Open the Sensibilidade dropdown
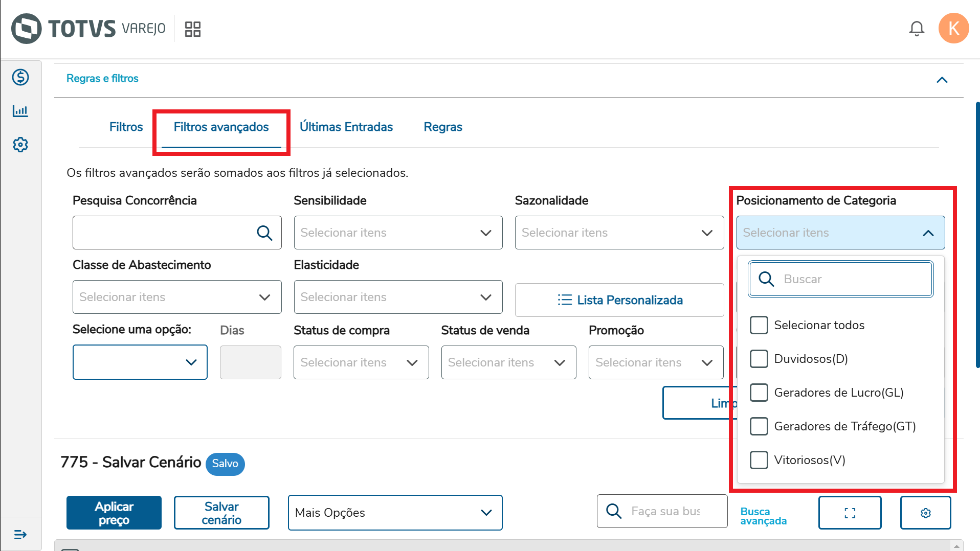This screenshot has width=980, height=551. pos(398,233)
